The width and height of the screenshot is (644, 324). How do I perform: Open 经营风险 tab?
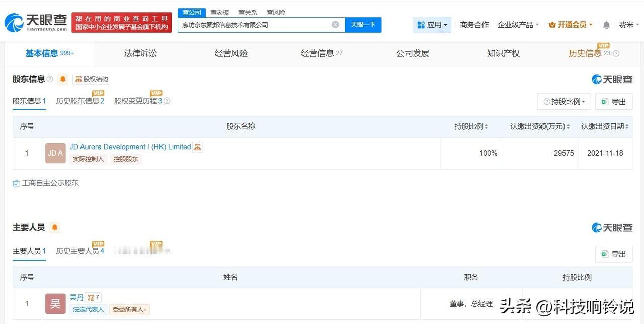point(231,53)
